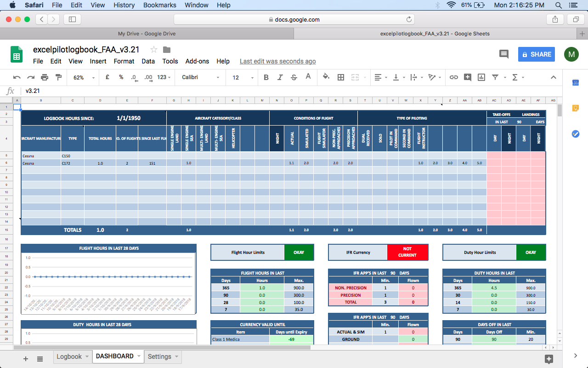Viewport: 588px width, 368px height.
Task: Open vertical align options
Action: coord(398,77)
